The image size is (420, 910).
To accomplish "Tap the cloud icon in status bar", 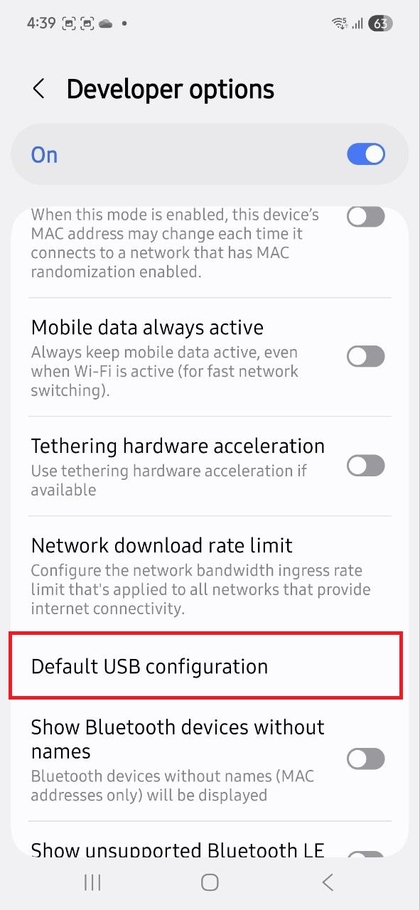I will coord(106,24).
